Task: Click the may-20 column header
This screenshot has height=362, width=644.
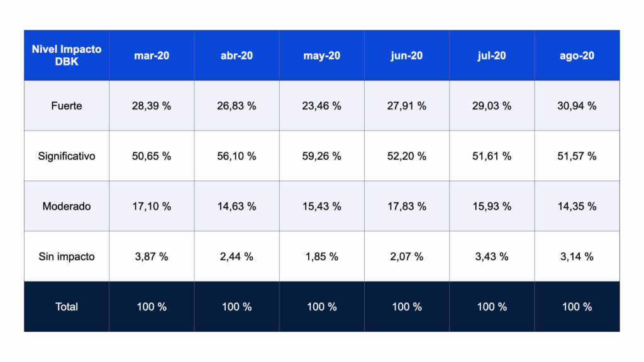Action: (322, 55)
